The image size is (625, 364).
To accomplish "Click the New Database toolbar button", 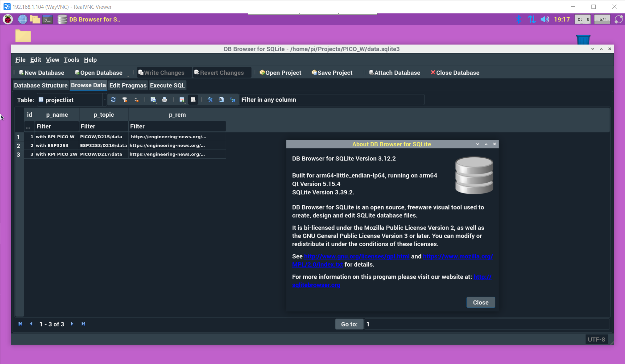I will coord(42,73).
